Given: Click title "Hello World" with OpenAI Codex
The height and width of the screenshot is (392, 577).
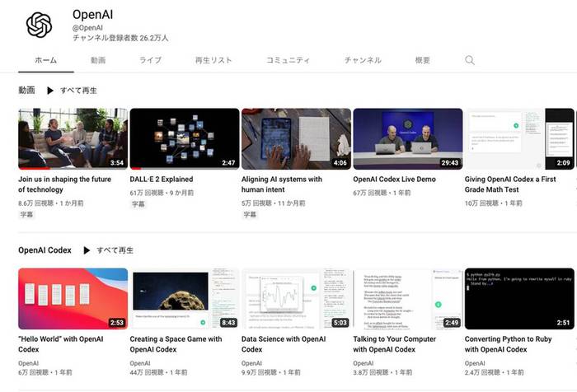Looking at the screenshot, I should [61, 344].
